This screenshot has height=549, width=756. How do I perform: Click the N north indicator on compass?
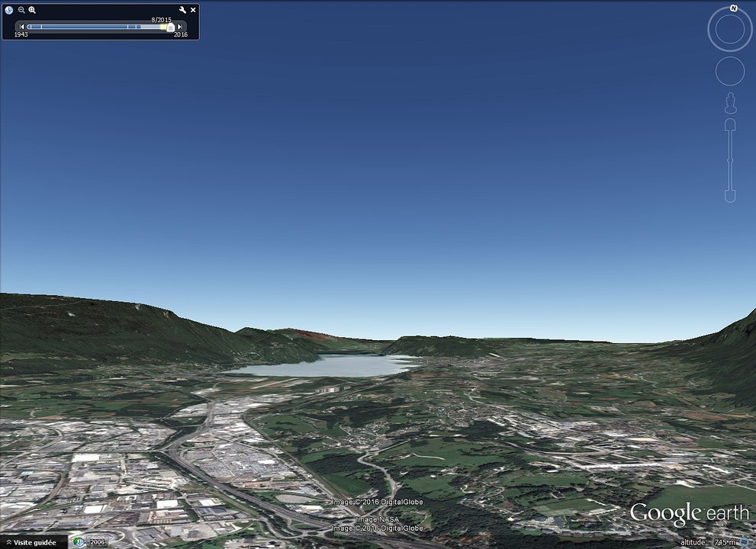[x=733, y=8]
